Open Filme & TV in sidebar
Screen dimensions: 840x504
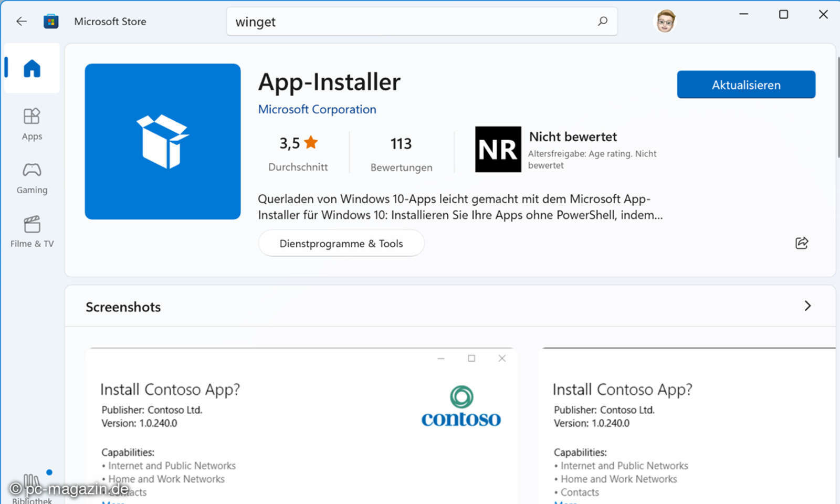click(32, 232)
